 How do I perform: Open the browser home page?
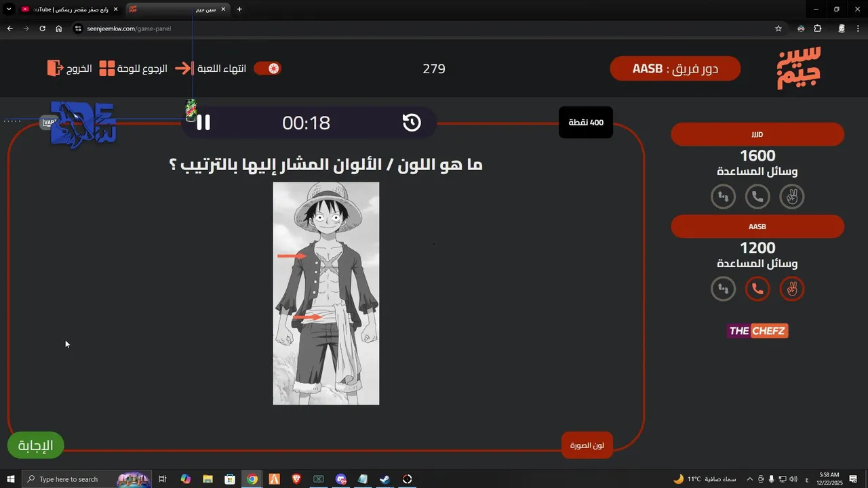(59, 28)
